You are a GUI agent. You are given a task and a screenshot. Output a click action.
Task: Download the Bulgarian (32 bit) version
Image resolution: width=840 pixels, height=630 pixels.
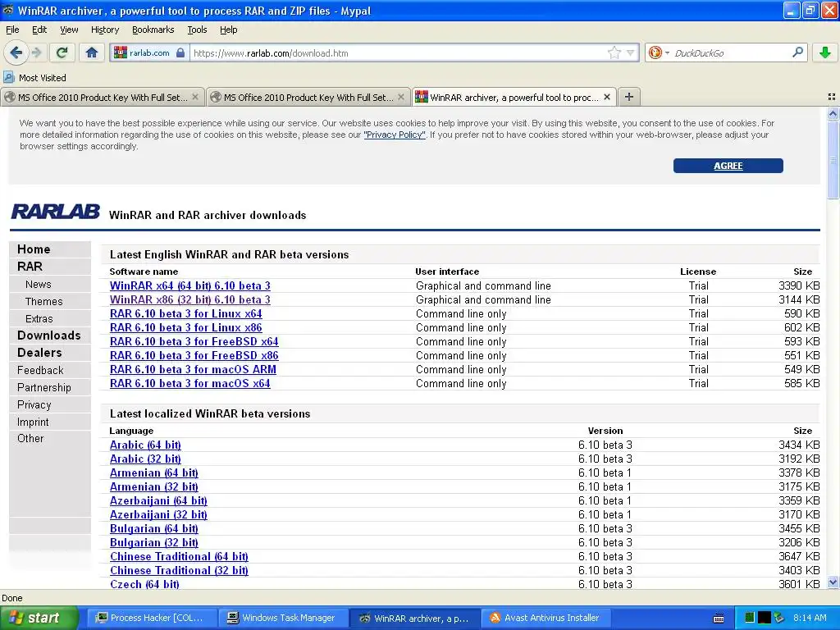pos(153,542)
